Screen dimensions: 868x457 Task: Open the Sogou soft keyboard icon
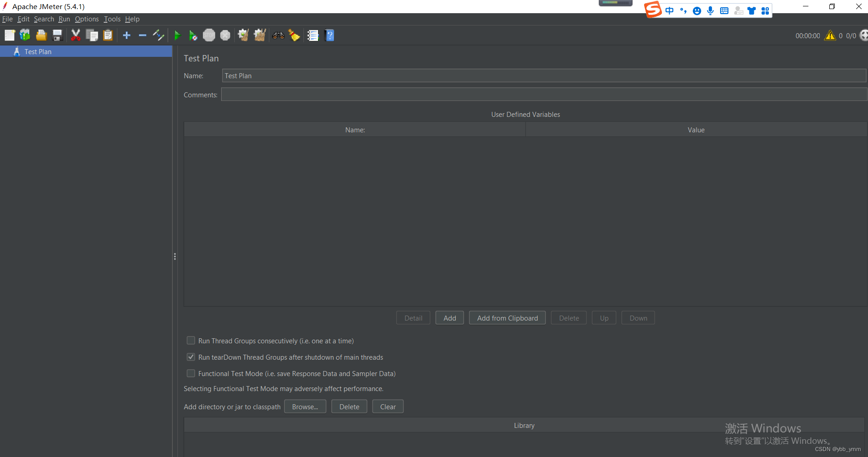tap(724, 11)
